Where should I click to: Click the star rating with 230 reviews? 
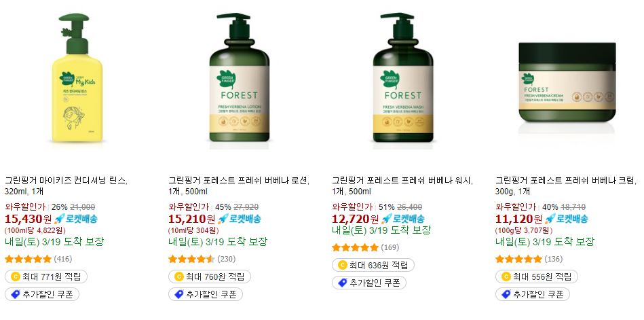pos(192,259)
